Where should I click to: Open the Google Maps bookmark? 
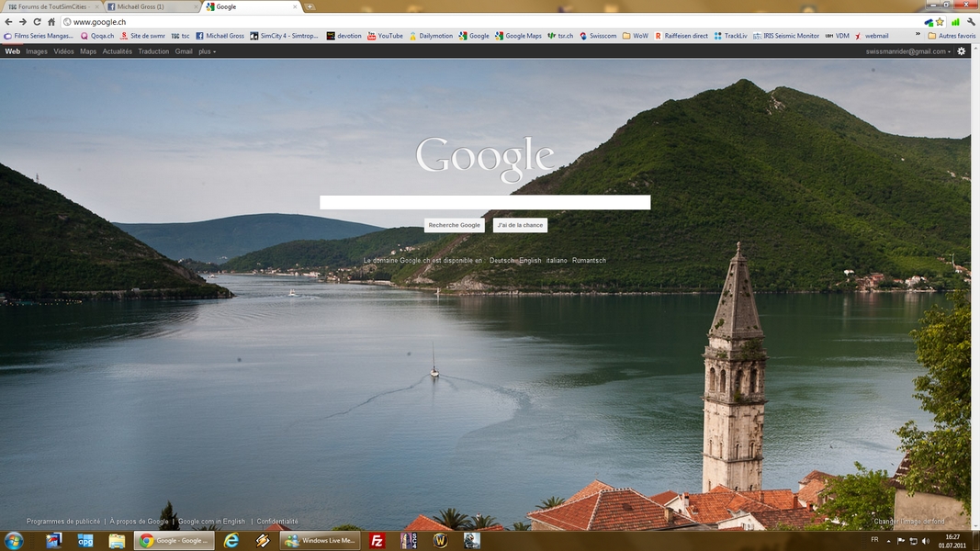coord(518,36)
